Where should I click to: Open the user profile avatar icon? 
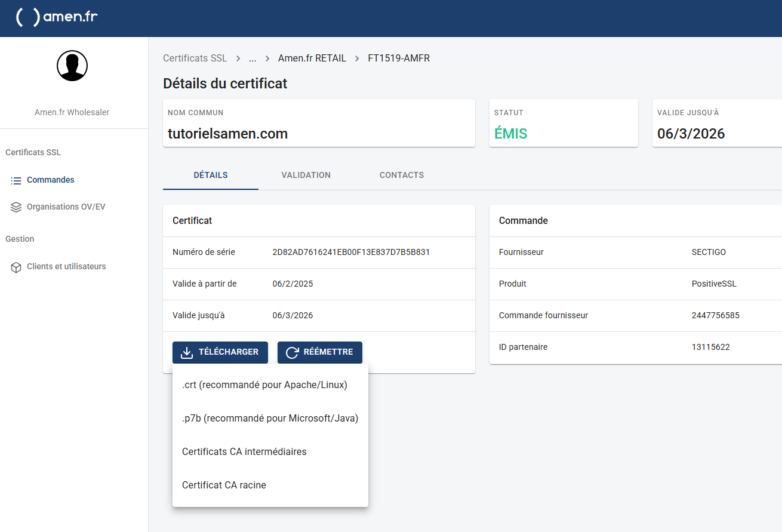click(72, 66)
